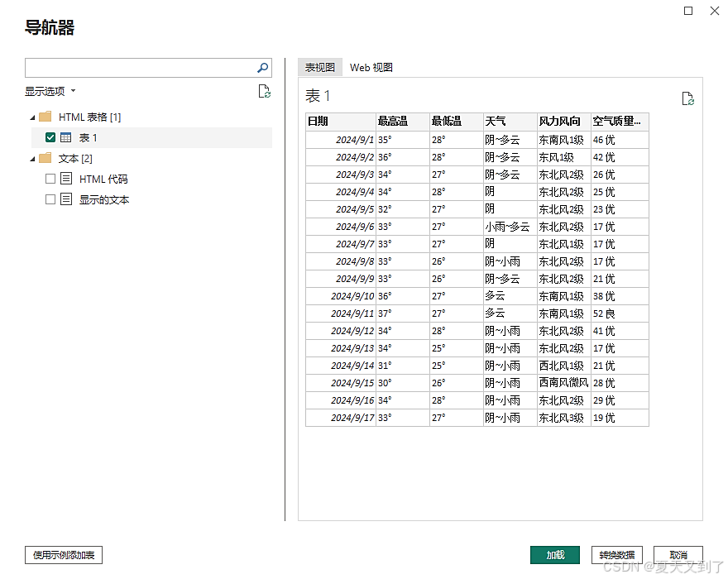Screen dimensions: 728x579
Task: Open the 显示选项 dropdown
Action: point(50,92)
